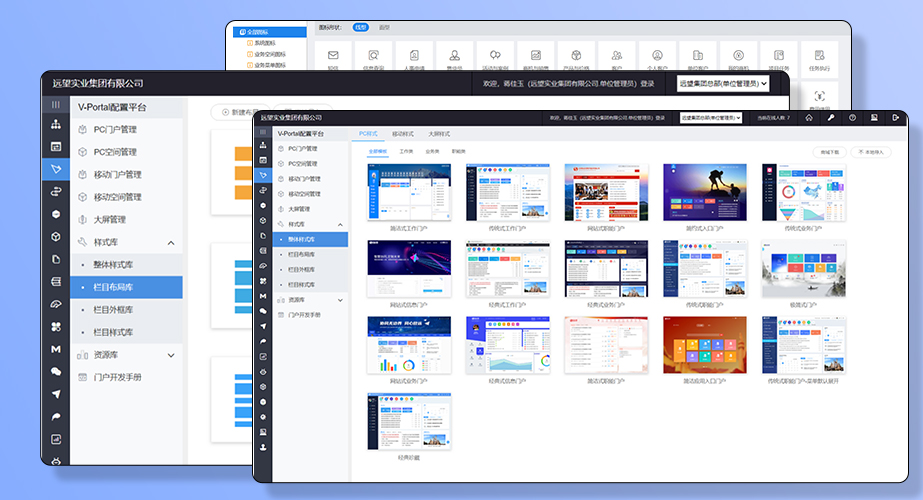923x500 pixels.
Task: Switch to the 大屏样式 tab
Action: pos(439,134)
